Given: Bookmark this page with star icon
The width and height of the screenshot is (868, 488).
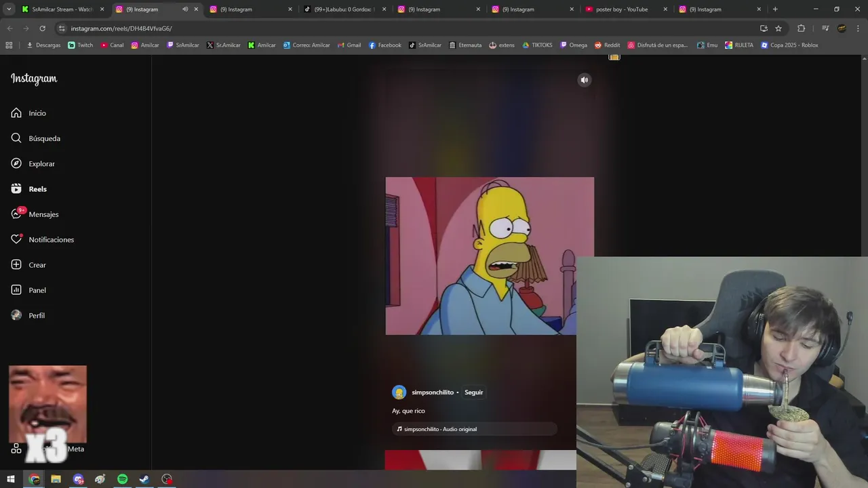Looking at the screenshot, I should tap(778, 28).
